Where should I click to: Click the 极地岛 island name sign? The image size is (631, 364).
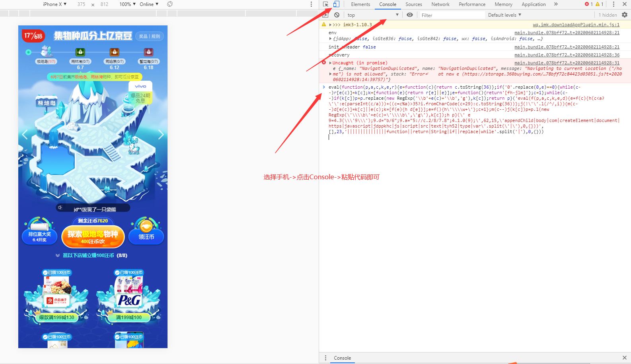(x=47, y=103)
